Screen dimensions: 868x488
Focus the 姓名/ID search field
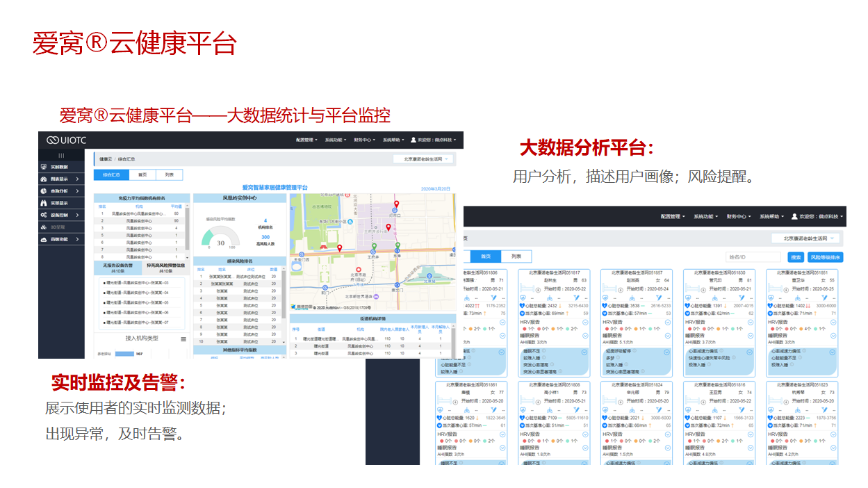(x=753, y=257)
